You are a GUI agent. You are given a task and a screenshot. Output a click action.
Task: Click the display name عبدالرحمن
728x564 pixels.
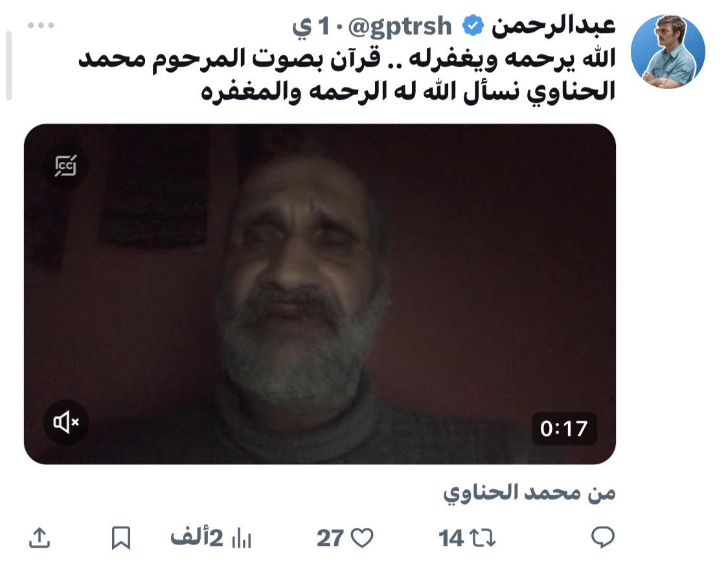point(553,25)
